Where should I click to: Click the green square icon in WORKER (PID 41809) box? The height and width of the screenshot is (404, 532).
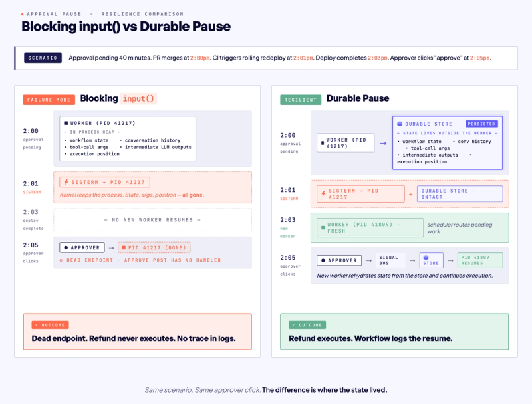[323, 228]
